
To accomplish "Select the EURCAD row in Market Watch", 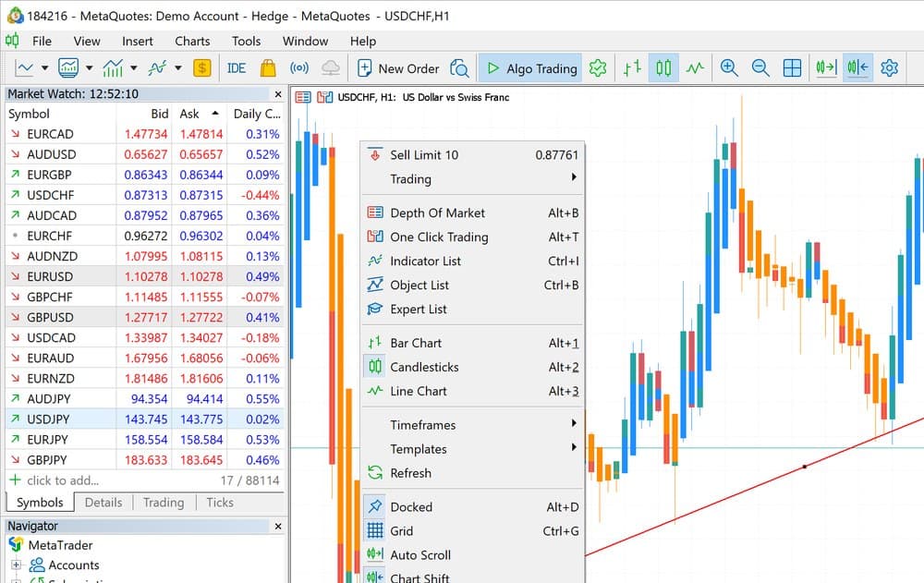I will pos(144,134).
